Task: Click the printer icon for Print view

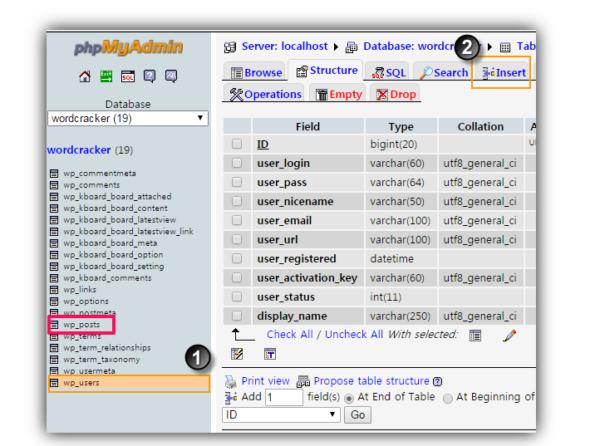Action: [x=231, y=381]
